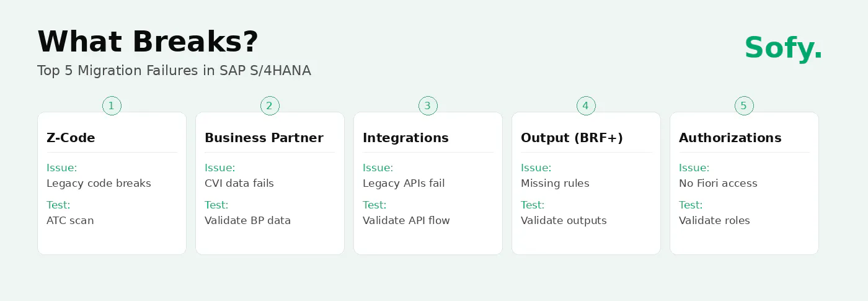Screen dimensions: 868x301
Task: Click the Top 5 Migration Failures subtitle
Action: 174,71
